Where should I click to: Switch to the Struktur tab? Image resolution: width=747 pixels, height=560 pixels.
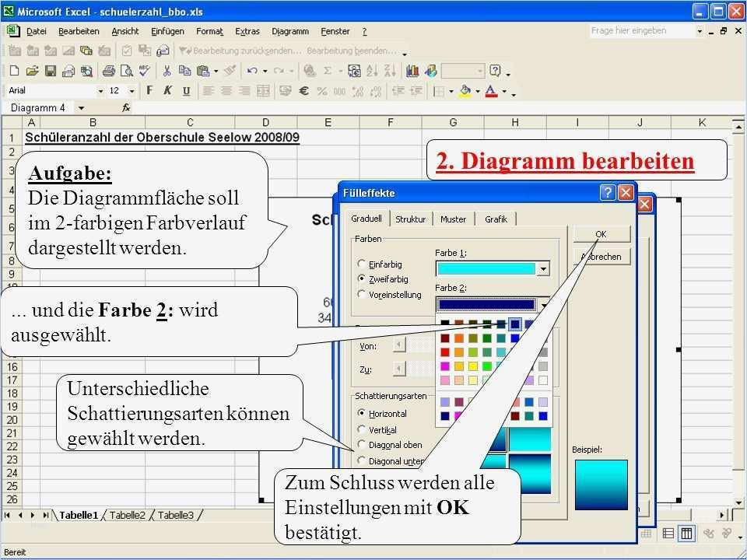tap(410, 219)
